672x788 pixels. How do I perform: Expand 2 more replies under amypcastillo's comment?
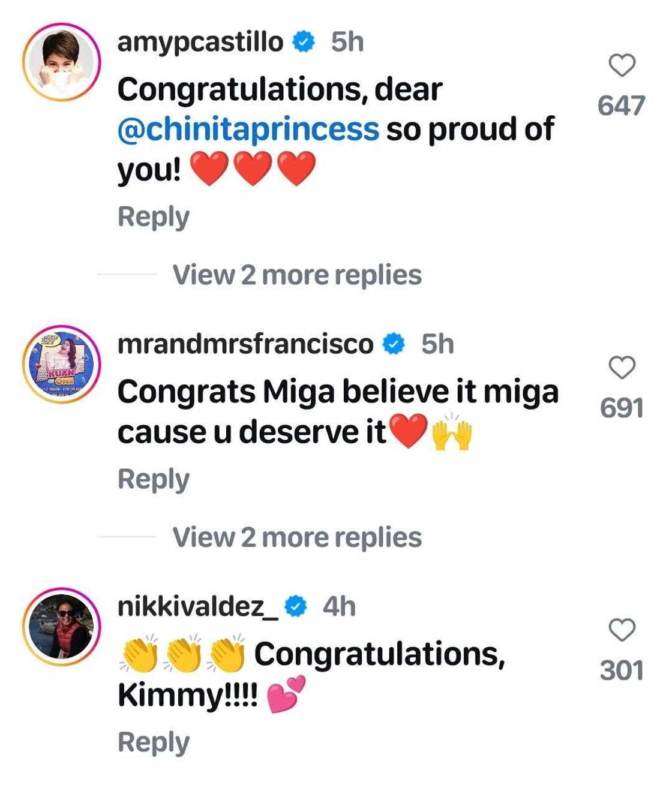pyautogui.click(x=297, y=275)
